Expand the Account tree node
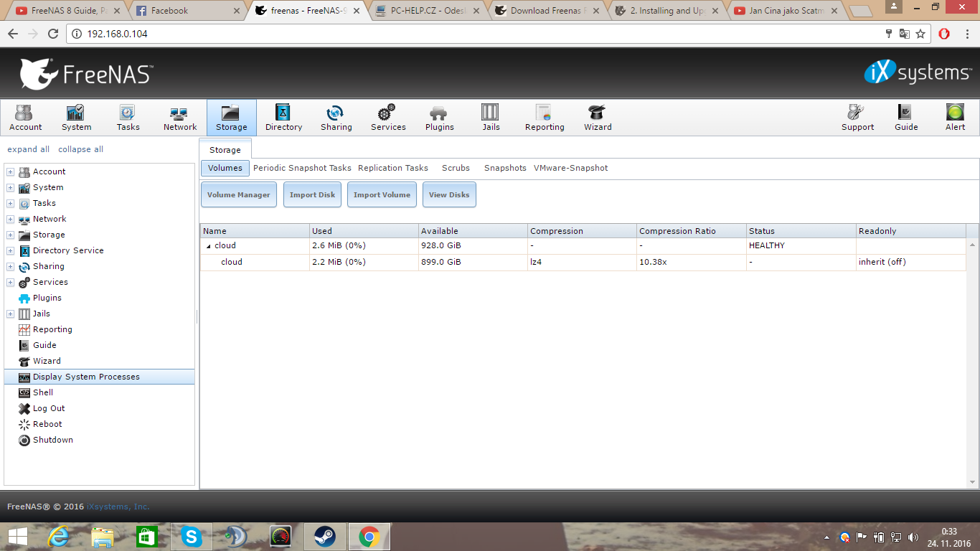The width and height of the screenshot is (980, 551). (x=10, y=172)
